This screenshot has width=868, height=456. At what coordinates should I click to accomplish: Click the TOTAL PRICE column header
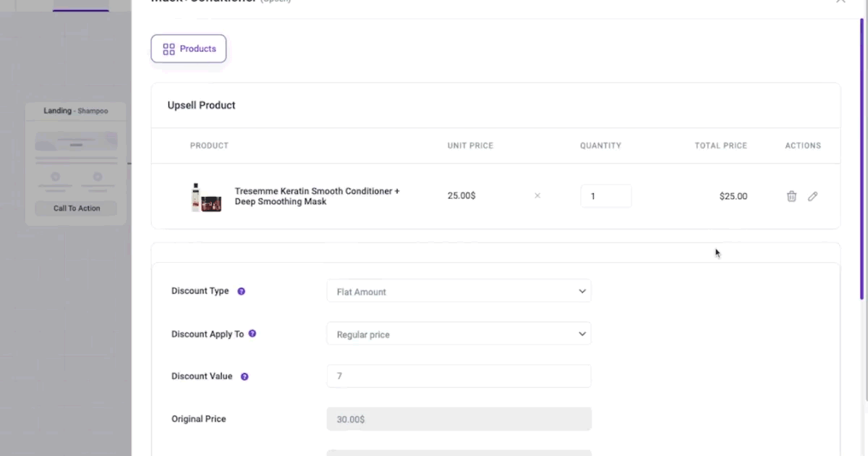pyautogui.click(x=721, y=145)
